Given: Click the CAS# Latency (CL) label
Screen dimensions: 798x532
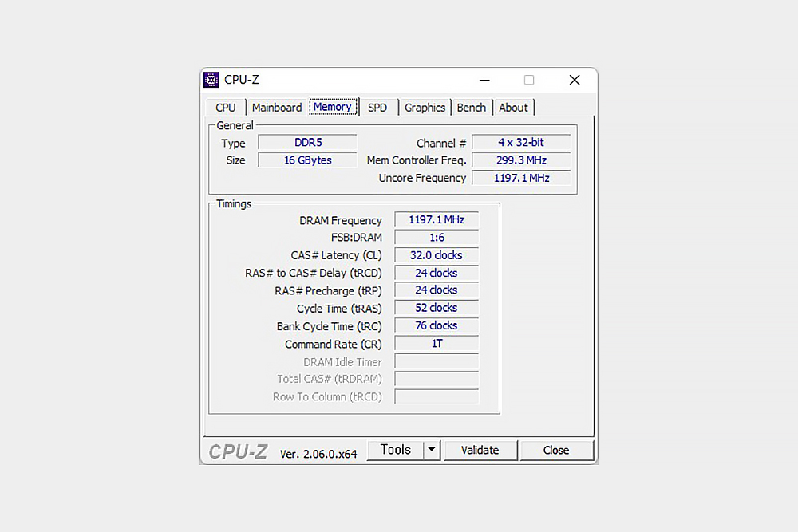Looking at the screenshot, I should [337, 255].
